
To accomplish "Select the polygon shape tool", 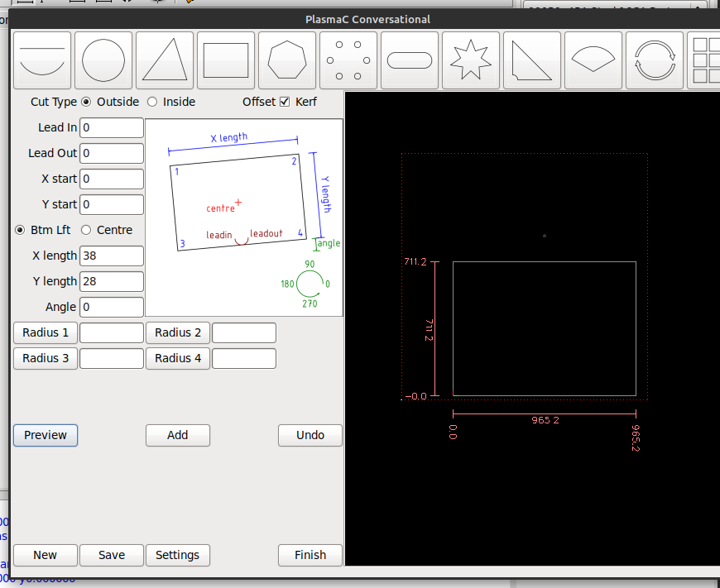I will [287, 60].
